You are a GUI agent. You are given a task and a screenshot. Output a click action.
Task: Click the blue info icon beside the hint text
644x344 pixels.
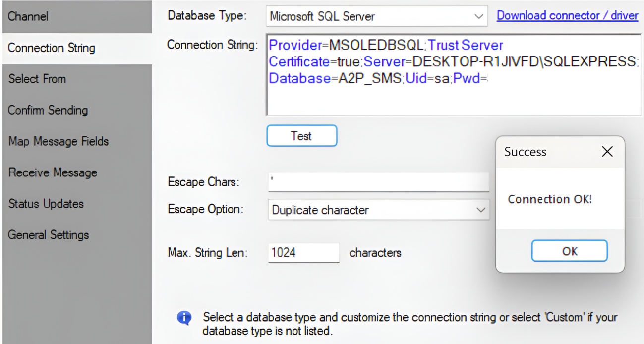(x=184, y=318)
